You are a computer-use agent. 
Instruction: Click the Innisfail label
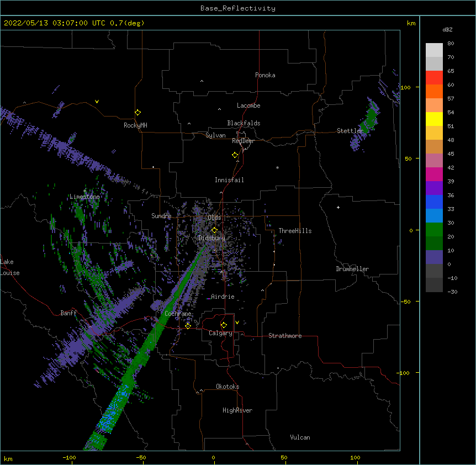tap(229, 180)
